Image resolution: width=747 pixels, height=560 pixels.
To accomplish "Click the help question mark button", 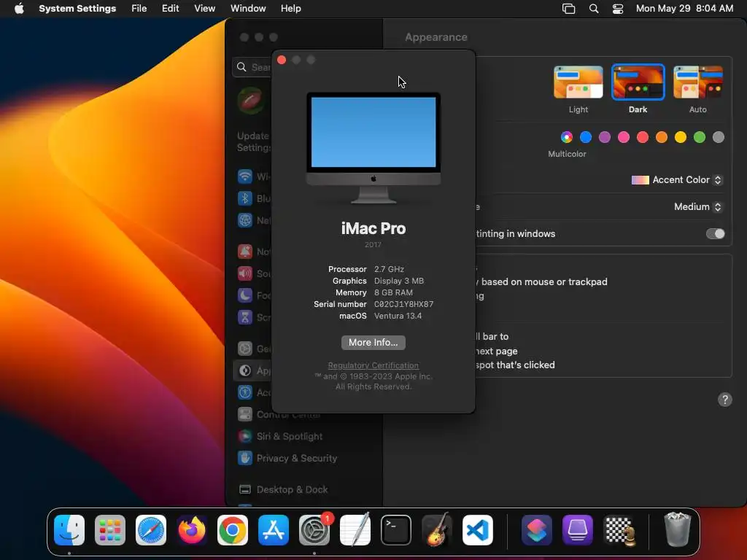I will (x=724, y=400).
